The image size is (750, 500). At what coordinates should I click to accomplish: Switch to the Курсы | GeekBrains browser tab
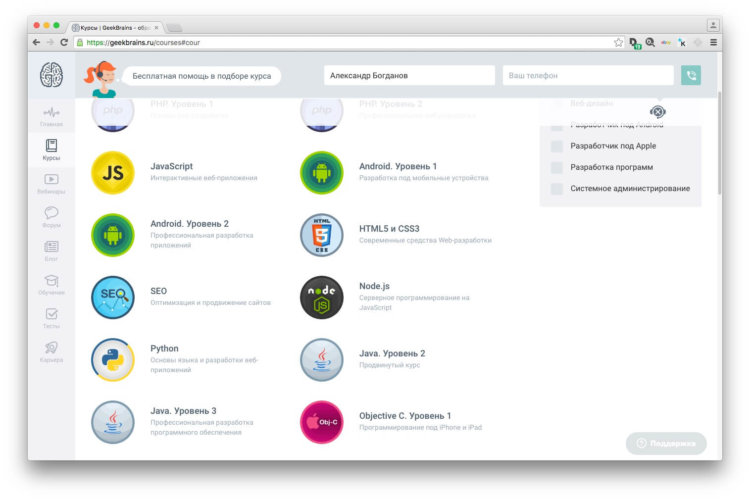114,28
